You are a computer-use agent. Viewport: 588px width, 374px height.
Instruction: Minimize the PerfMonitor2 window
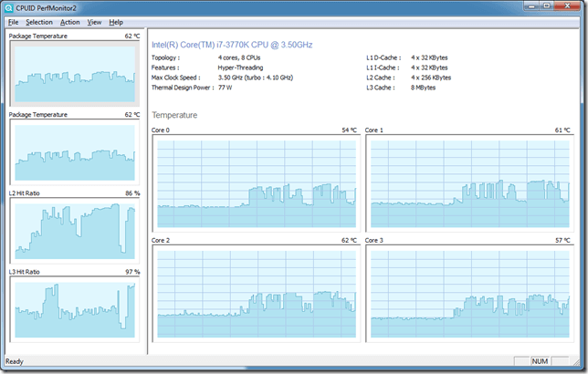coord(530,6)
